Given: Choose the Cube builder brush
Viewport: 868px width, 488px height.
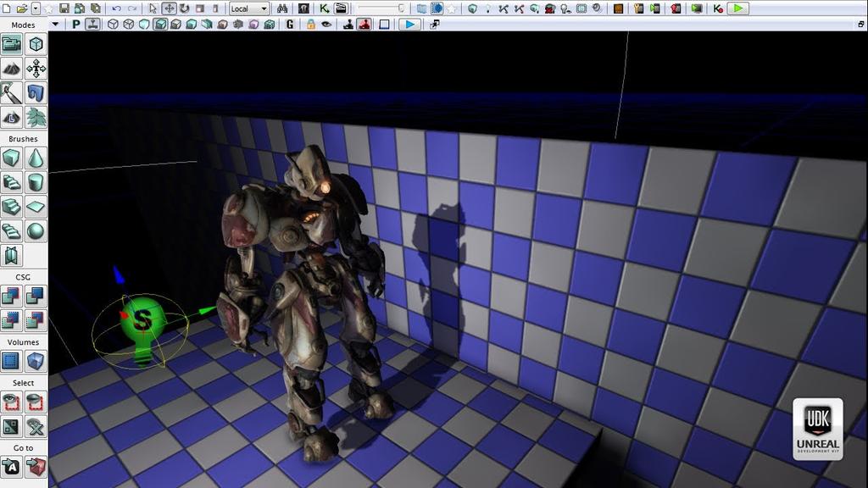Looking at the screenshot, I should 11,158.
